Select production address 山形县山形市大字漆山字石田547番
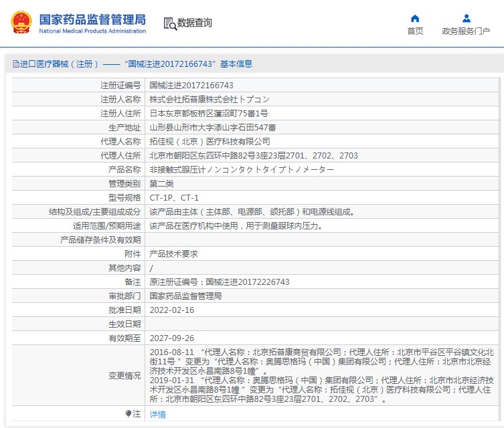The image size is (504, 428). coord(212,128)
